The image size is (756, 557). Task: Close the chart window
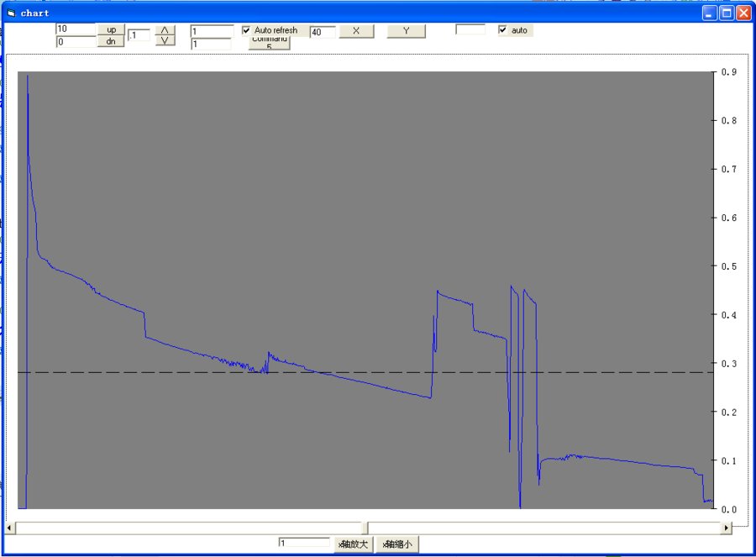click(x=743, y=13)
